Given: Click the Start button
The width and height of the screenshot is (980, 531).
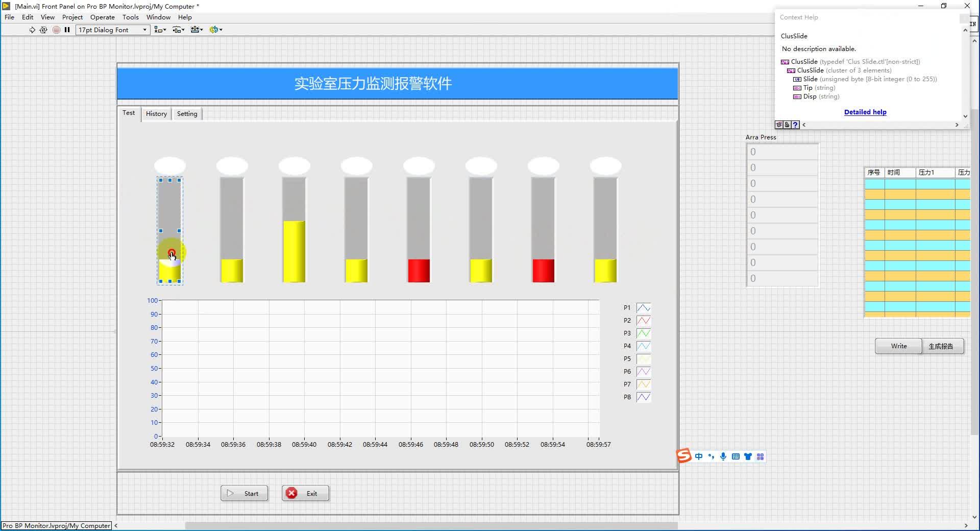Looking at the screenshot, I should (244, 493).
